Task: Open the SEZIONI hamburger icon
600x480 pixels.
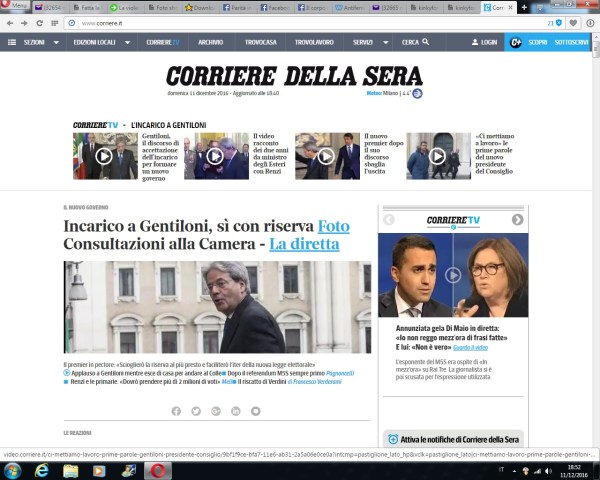Action: (x=12, y=42)
